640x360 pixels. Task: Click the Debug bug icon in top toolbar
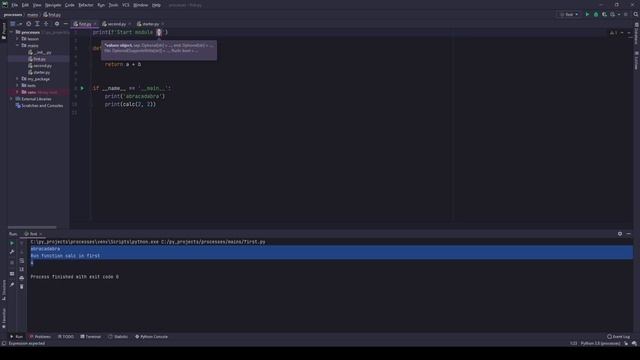pyautogui.click(x=596, y=14)
